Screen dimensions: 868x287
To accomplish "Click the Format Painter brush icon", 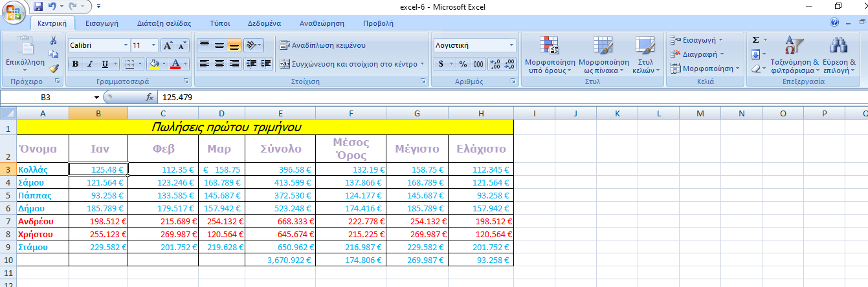I will click(54, 67).
